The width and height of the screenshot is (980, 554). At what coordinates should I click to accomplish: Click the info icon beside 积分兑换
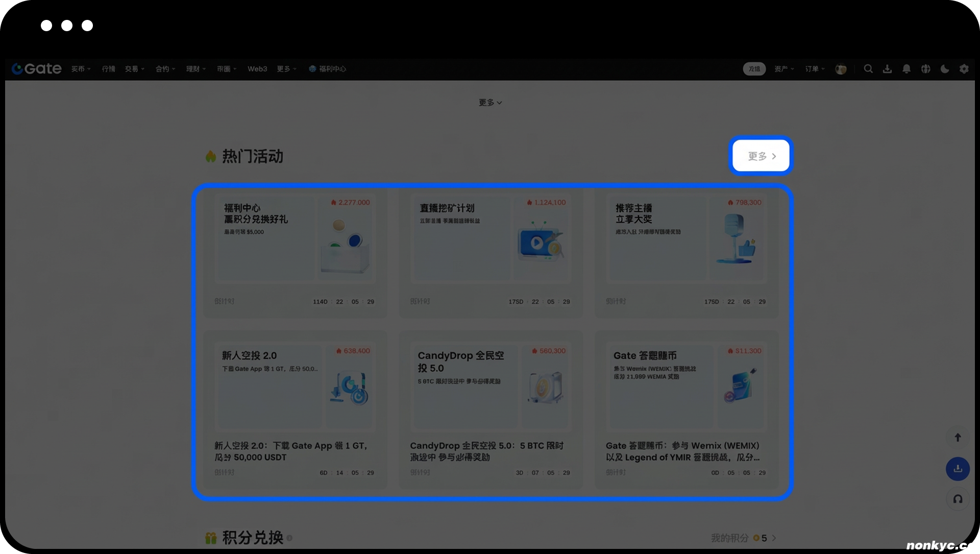pos(289,538)
